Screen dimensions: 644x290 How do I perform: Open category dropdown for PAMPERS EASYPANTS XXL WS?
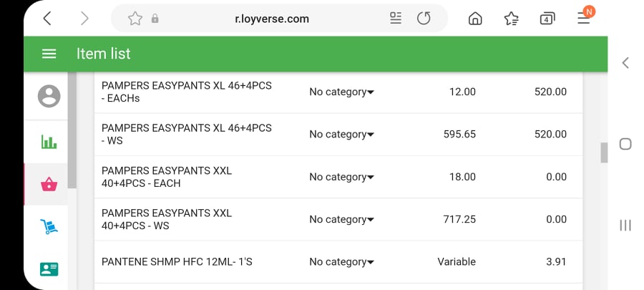[341, 219]
